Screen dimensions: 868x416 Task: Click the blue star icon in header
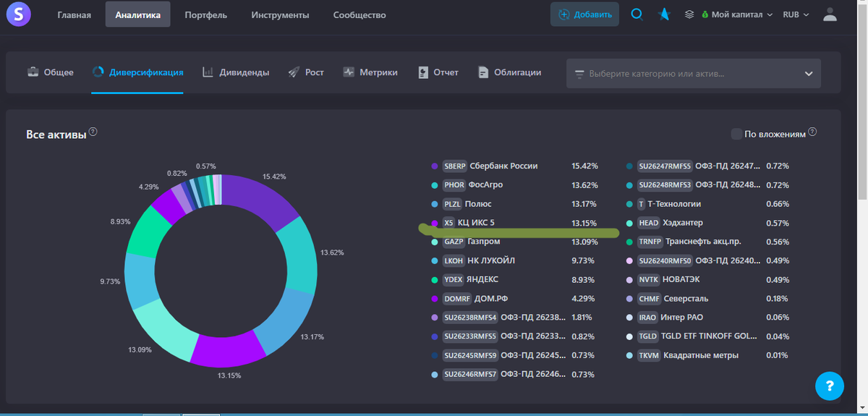click(x=664, y=14)
